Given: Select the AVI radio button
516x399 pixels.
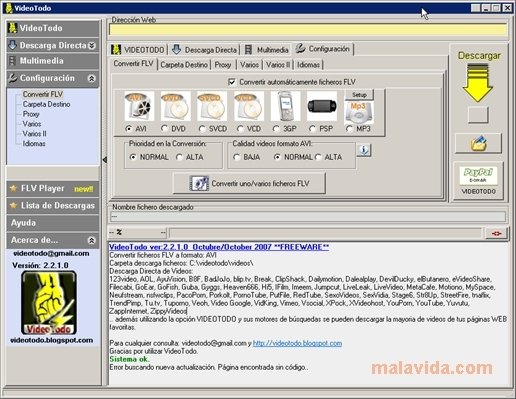Looking at the screenshot, I should 128,128.
